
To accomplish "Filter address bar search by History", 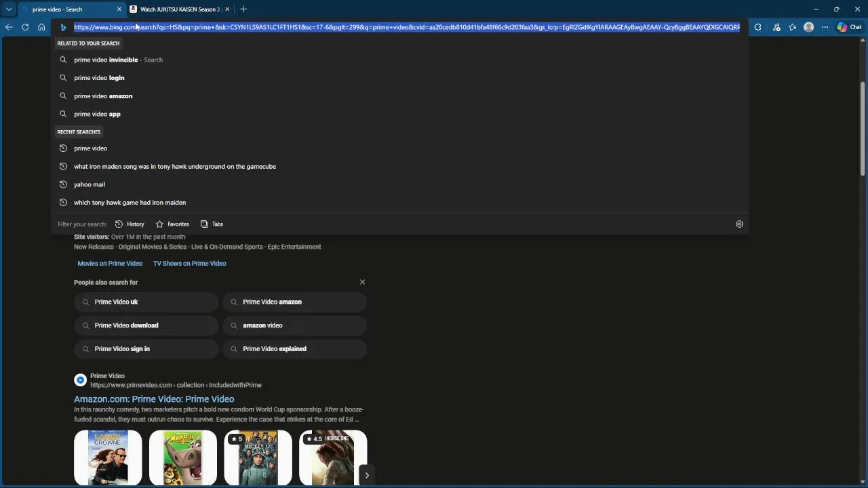I will point(130,224).
